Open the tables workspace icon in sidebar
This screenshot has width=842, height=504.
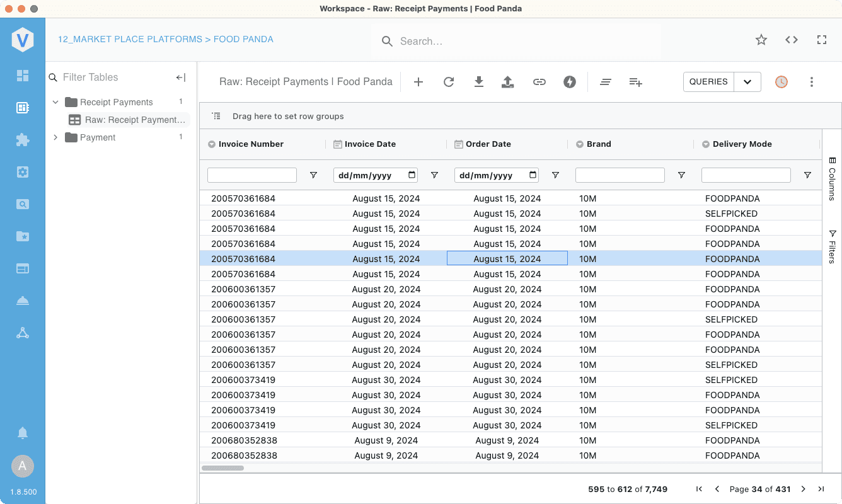pyautogui.click(x=23, y=108)
